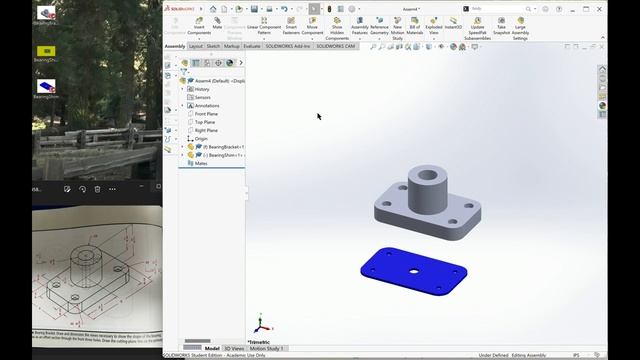
Task: Click the Insert Components tool
Action: 199,26
